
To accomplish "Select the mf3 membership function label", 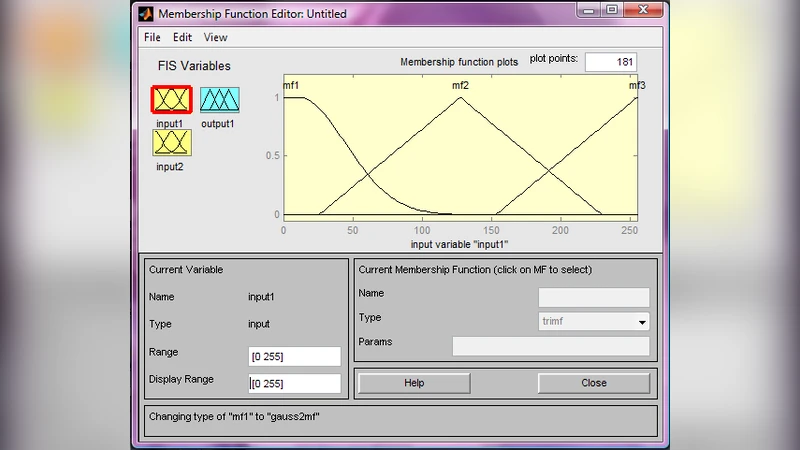I will (x=636, y=86).
